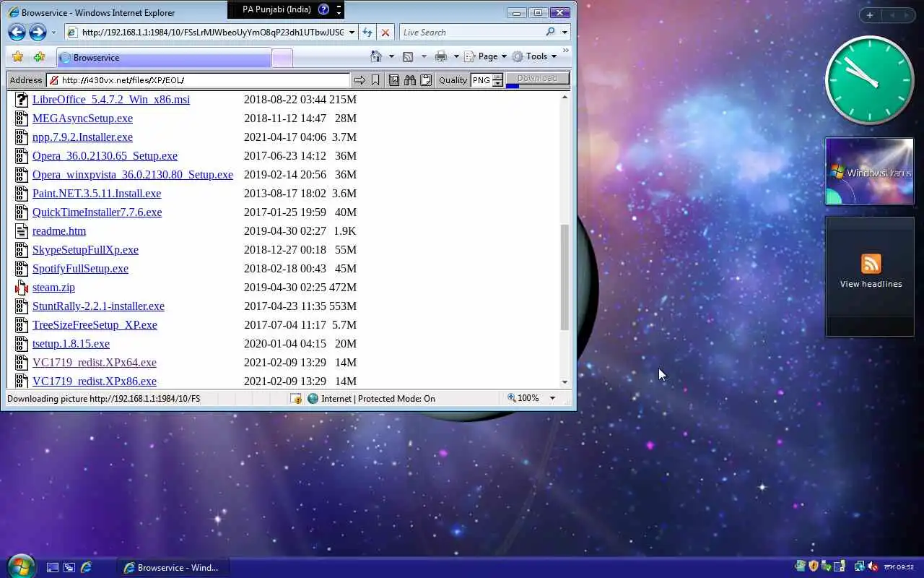Image resolution: width=924 pixels, height=578 pixels.
Task: Click Browservice Go arrow next to address
Action: [x=359, y=80]
